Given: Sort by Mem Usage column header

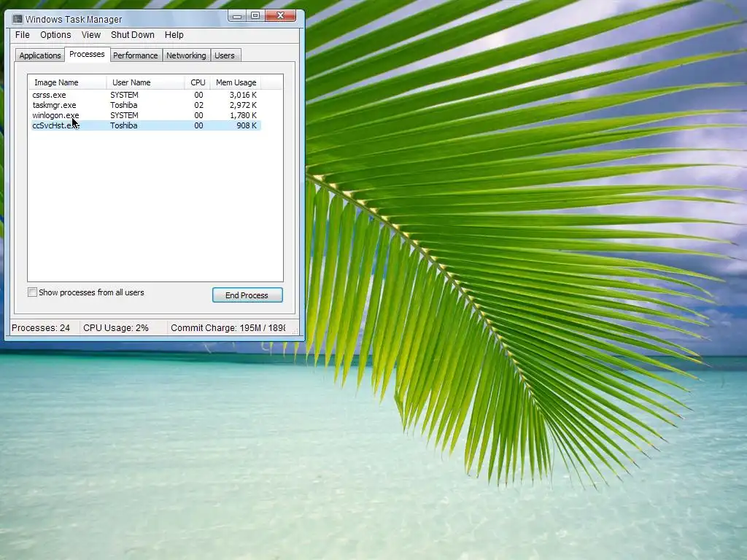Looking at the screenshot, I should (236, 82).
